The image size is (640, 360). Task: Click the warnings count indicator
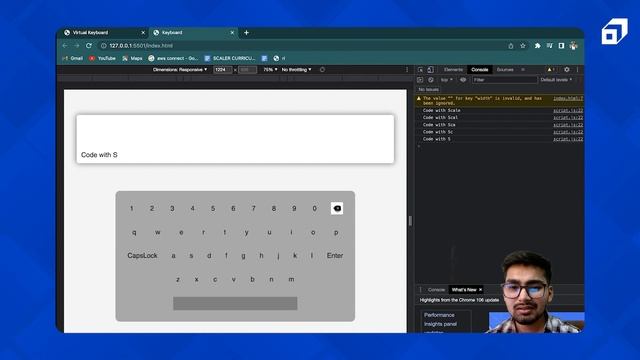point(551,70)
